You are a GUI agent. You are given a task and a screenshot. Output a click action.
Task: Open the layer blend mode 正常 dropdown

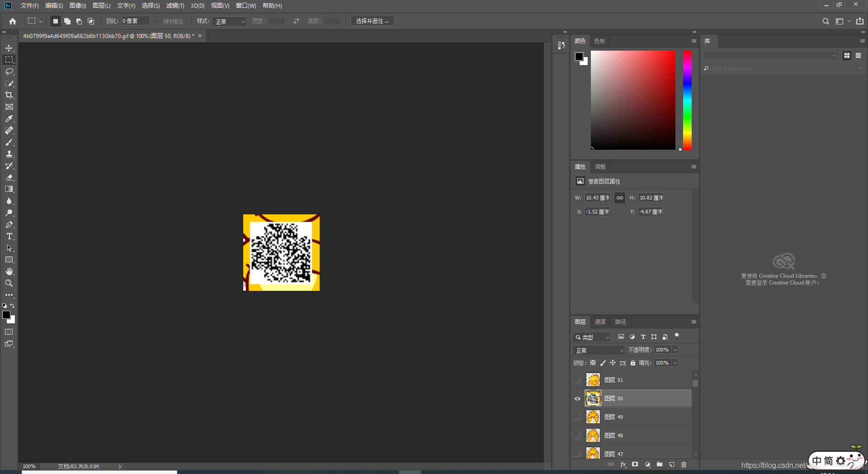click(599, 350)
